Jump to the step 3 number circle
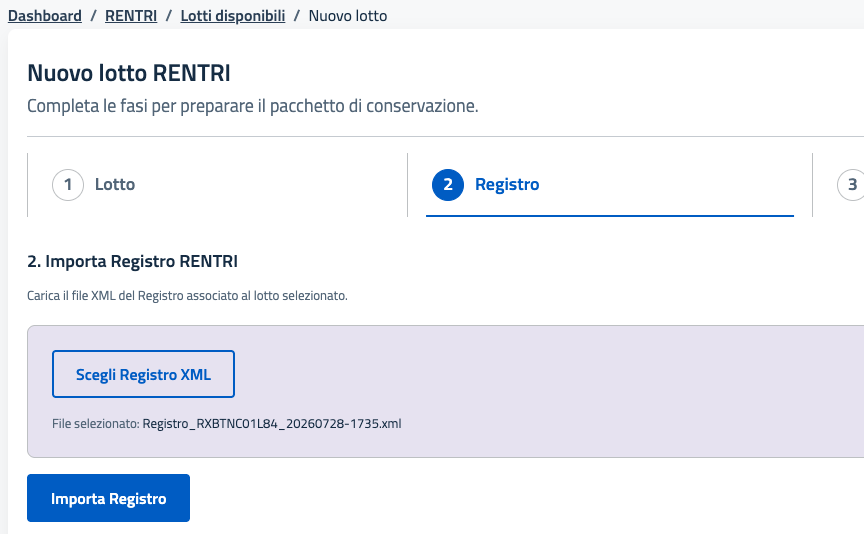This screenshot has height=534, width=864. pyautogui.click(x=851, y=185)
